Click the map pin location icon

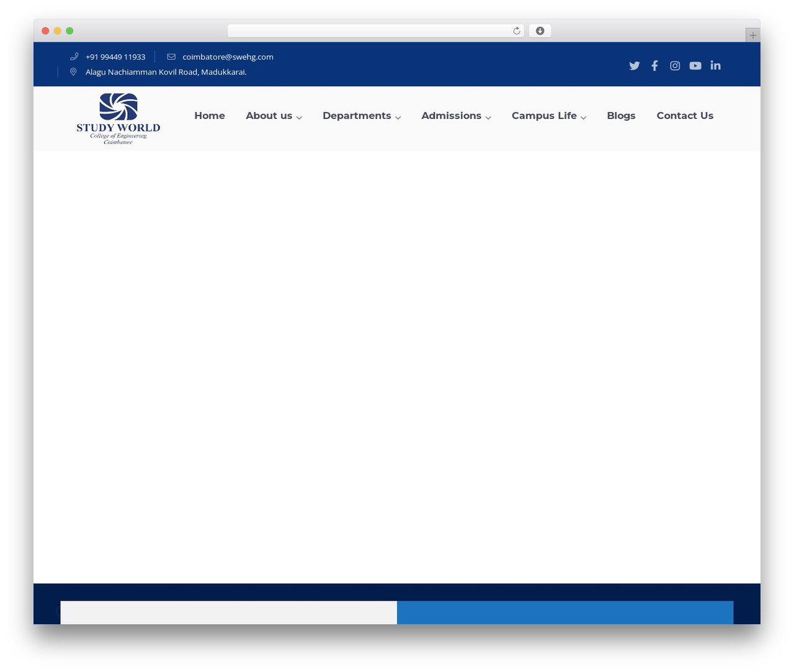pos(73,72)
